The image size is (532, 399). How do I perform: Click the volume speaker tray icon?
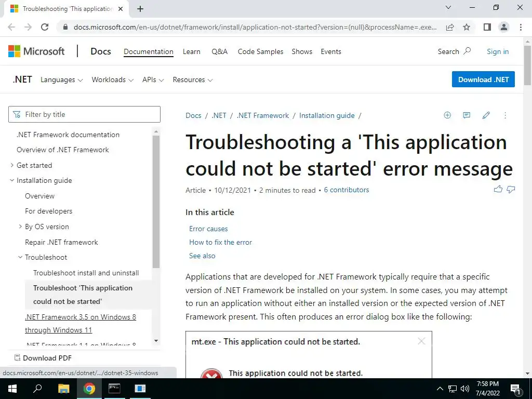465,389
